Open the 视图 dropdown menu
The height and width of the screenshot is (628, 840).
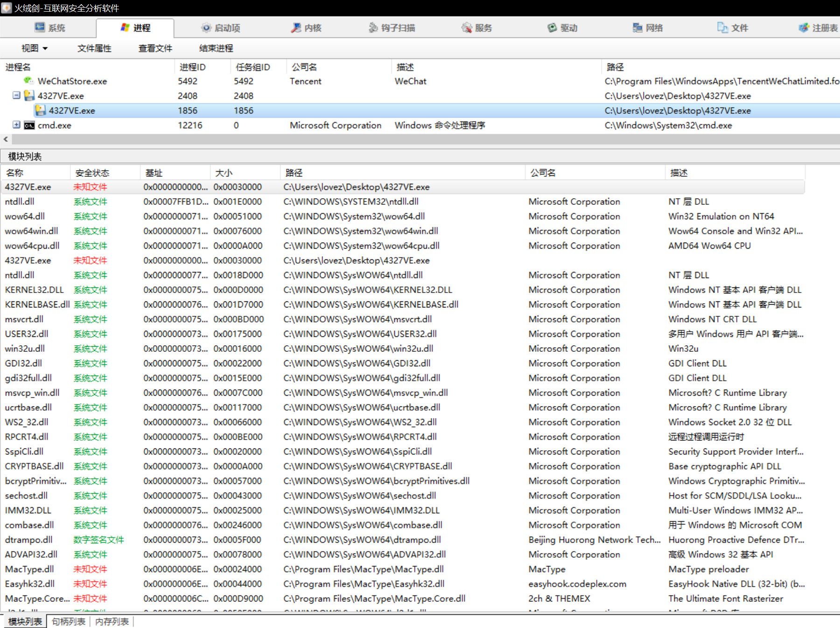[35, 48]
